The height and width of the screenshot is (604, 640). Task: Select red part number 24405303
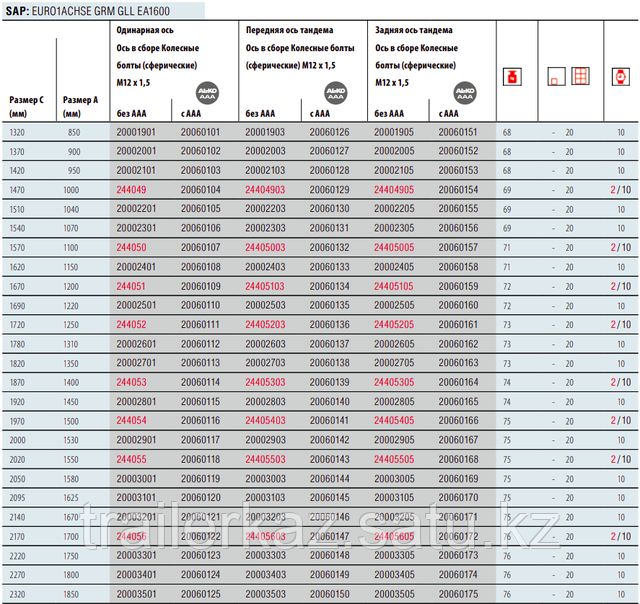click(x=265, y=382)
